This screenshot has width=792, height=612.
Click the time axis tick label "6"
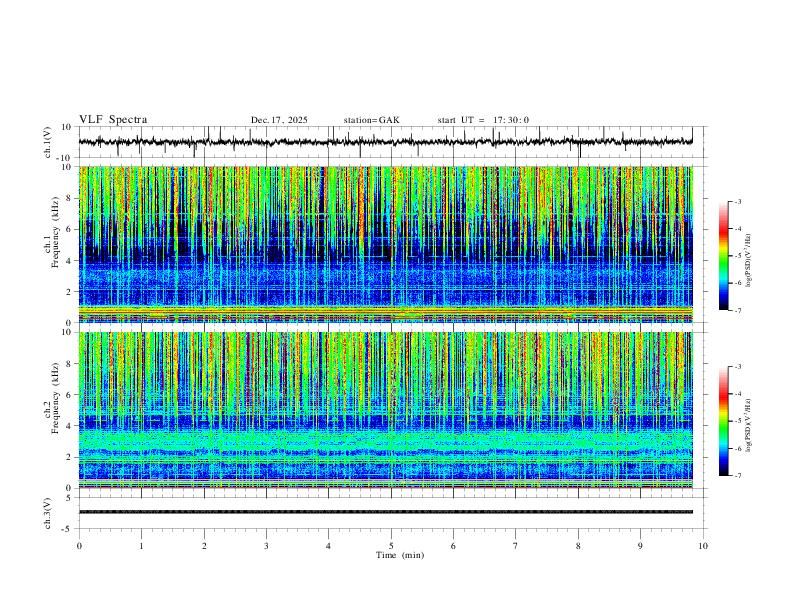pos(453,546)
